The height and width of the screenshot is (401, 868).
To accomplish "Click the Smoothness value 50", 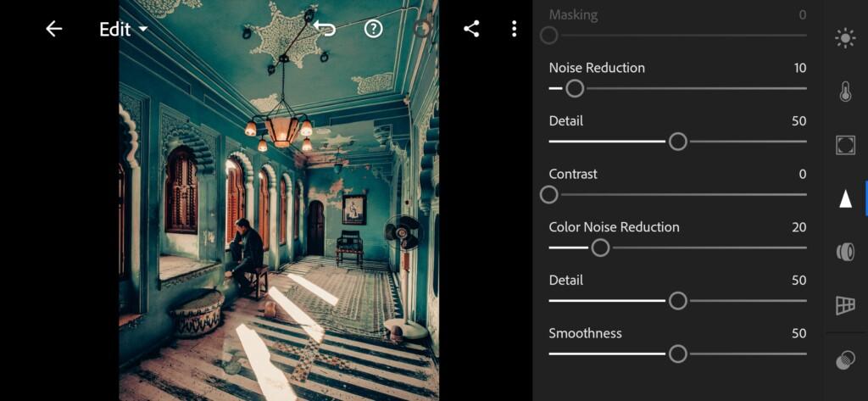I will pos(798,333).
